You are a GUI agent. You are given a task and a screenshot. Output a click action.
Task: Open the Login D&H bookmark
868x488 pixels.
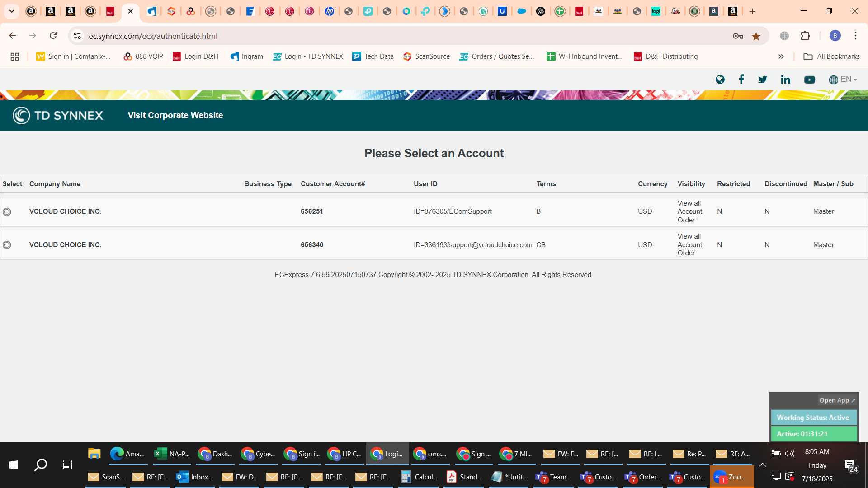coord(196,56)
